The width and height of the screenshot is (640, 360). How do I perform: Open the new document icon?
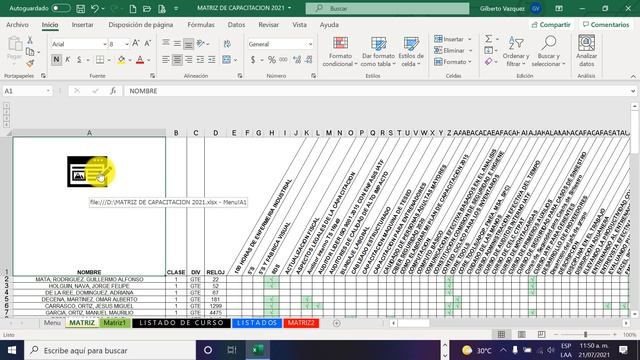pos(133,8)
